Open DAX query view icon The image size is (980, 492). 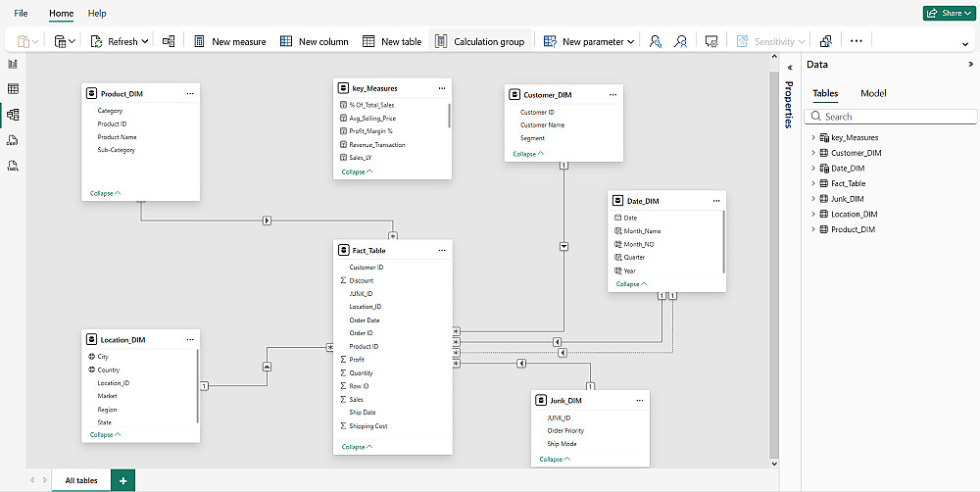pos(13,140)
